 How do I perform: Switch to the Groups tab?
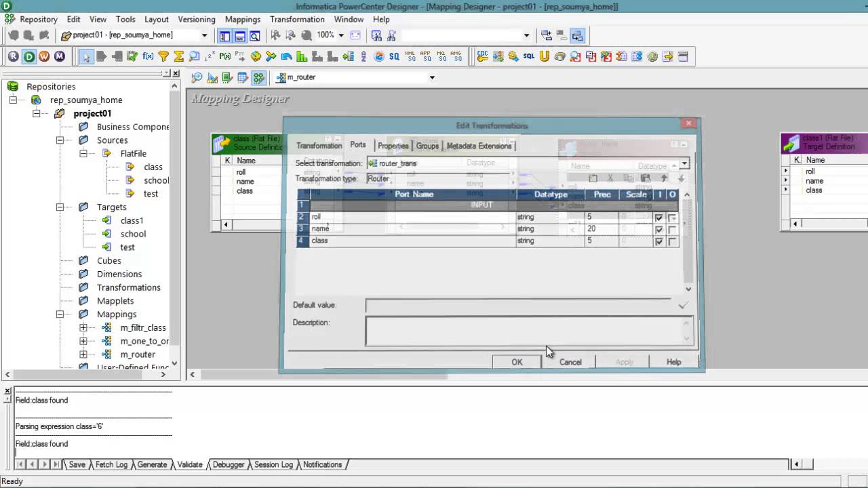[x=427, y=146]
